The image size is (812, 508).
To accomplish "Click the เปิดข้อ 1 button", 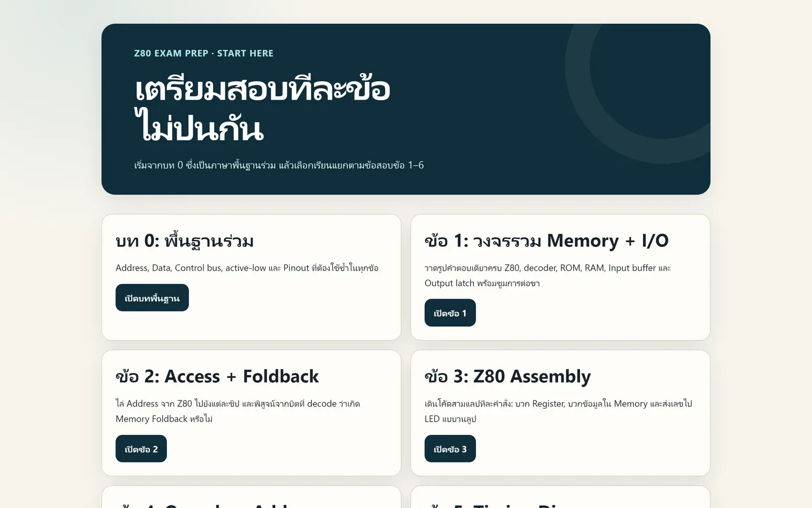I will click(x=450, y=313).
